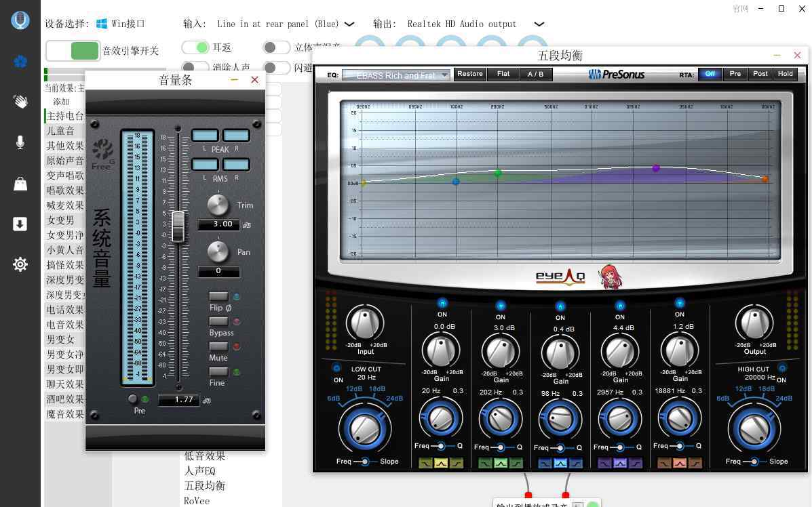Viewport: 812px width, 507px height.
Task: Select falling-curve filter shape for 202 Hz band
Action: 486,463
